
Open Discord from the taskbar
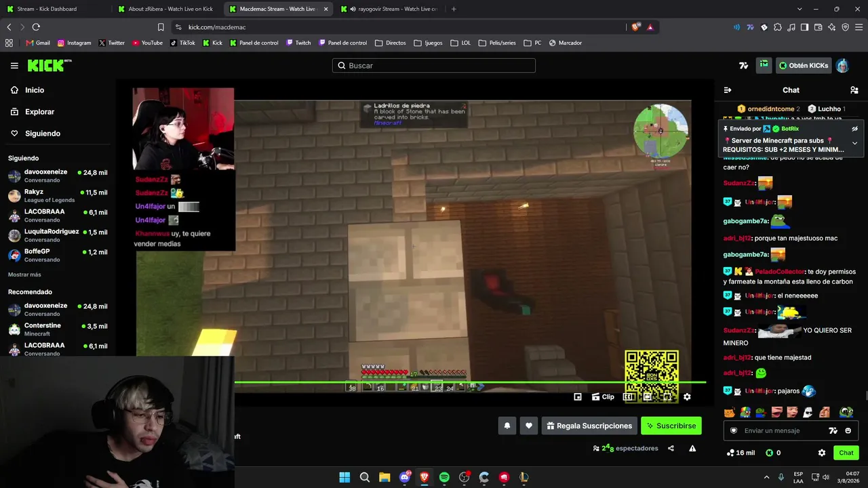pos(405,477)
